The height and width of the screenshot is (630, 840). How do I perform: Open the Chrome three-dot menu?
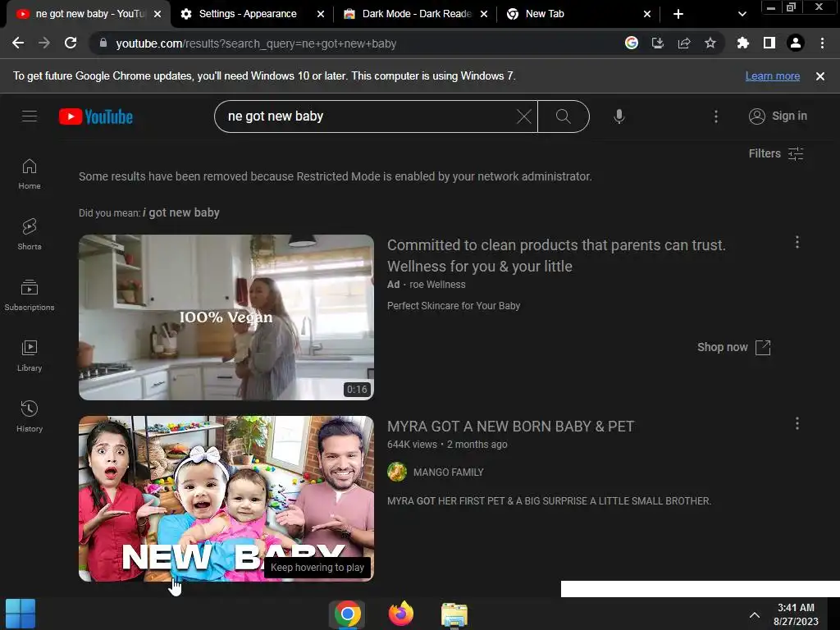[x=822, y=43]
